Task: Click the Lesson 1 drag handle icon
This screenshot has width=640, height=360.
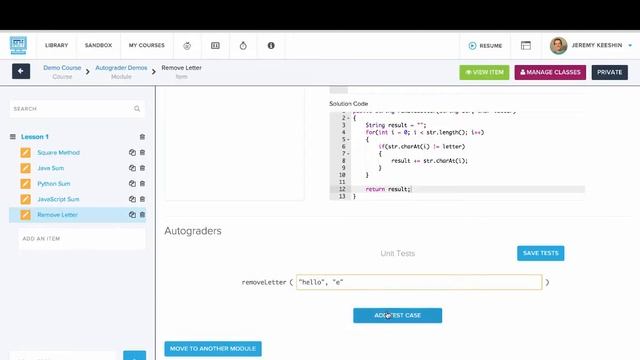Action: [x=13, y=137]
